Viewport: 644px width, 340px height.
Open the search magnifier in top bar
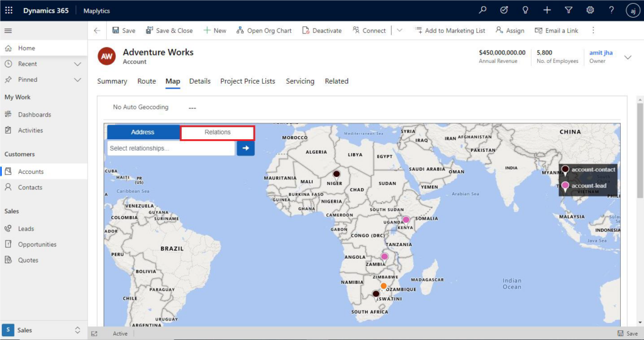click(482, 10)
